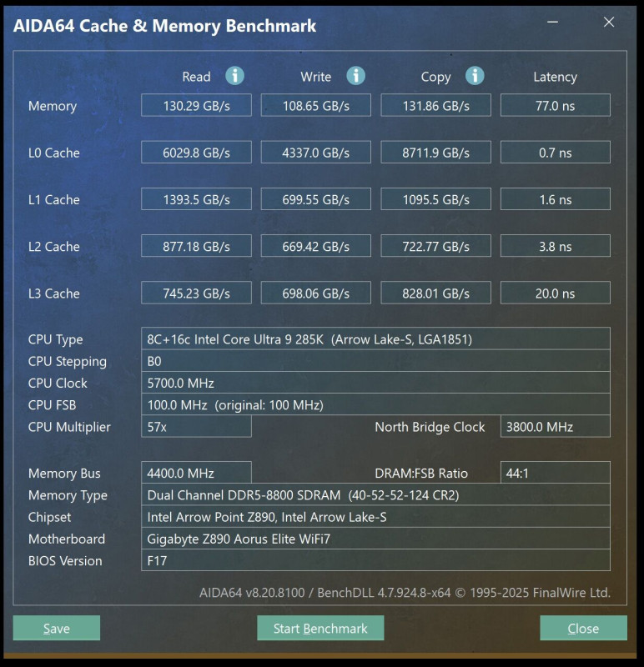
Task: Click Start Benchmark
Action: [320, 628]
